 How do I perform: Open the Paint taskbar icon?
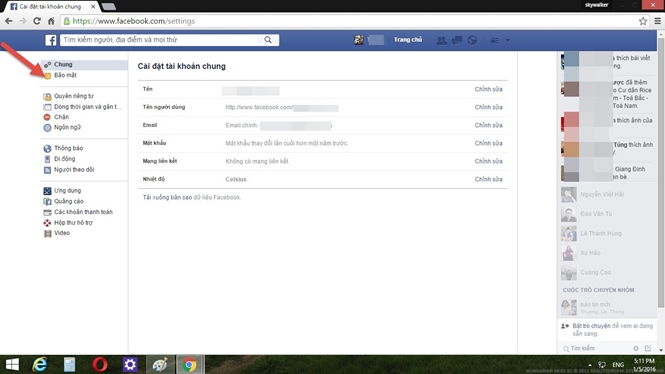159,364
